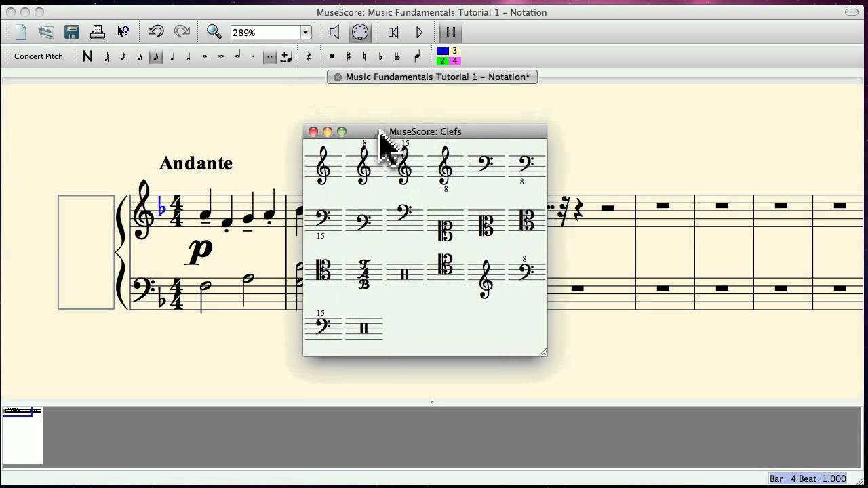Click the magnifying glass zoom icon

214,32
